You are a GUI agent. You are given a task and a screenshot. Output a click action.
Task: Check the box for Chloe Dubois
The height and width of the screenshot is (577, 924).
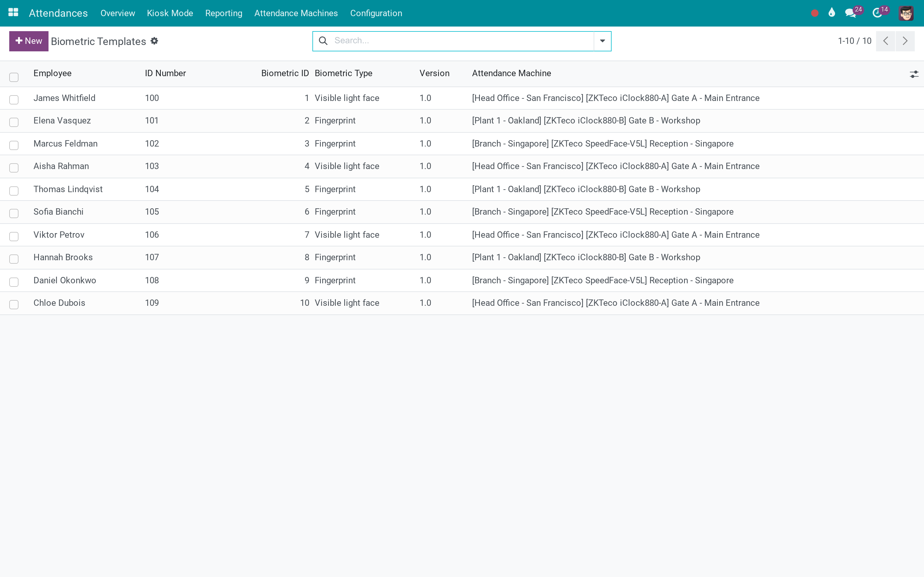point(14,304)
